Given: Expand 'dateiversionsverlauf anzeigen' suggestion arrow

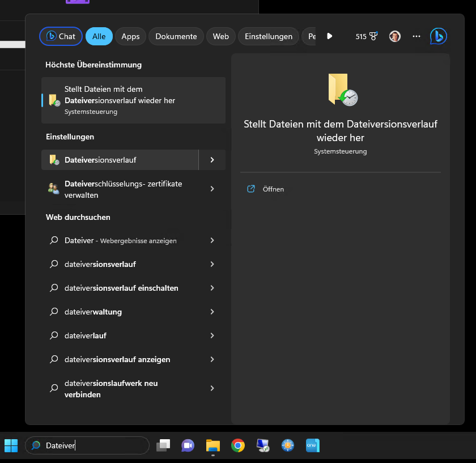Looking at the screenshot, I should pos(212,359).
